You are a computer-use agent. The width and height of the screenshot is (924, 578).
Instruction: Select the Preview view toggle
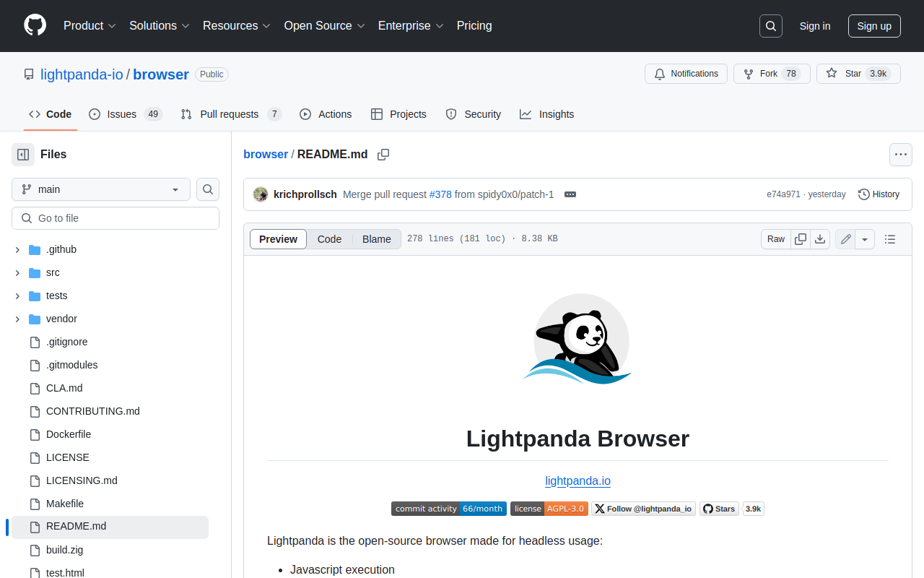(x=278, y=239)
